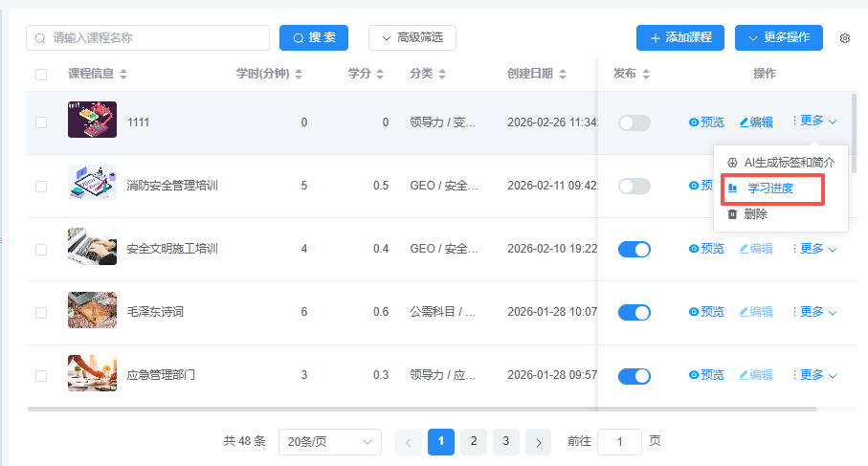
Task: Click the 应急管理部门 course name
Action: point(161,375)
